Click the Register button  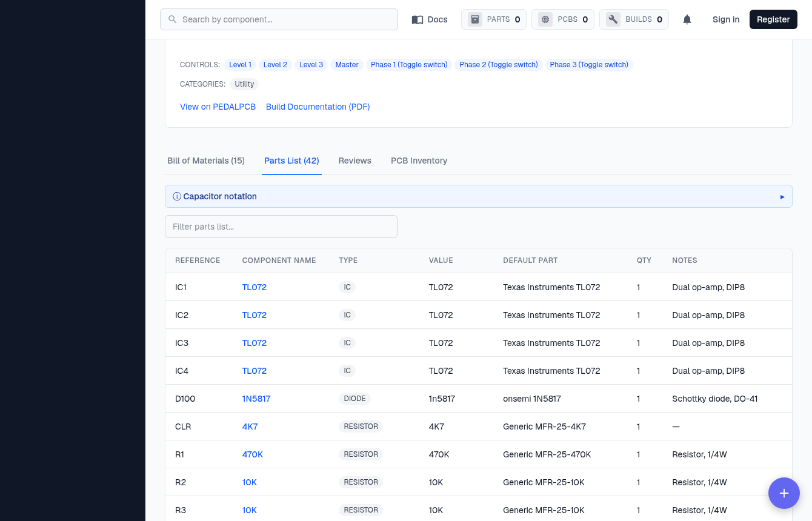click(x=773, y=19)
